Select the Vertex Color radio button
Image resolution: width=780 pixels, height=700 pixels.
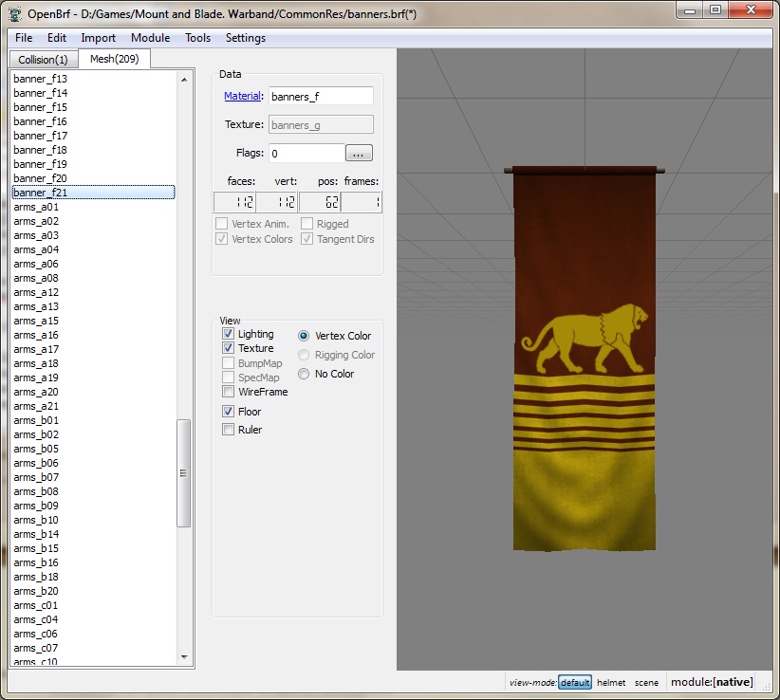tap(304, 336)
